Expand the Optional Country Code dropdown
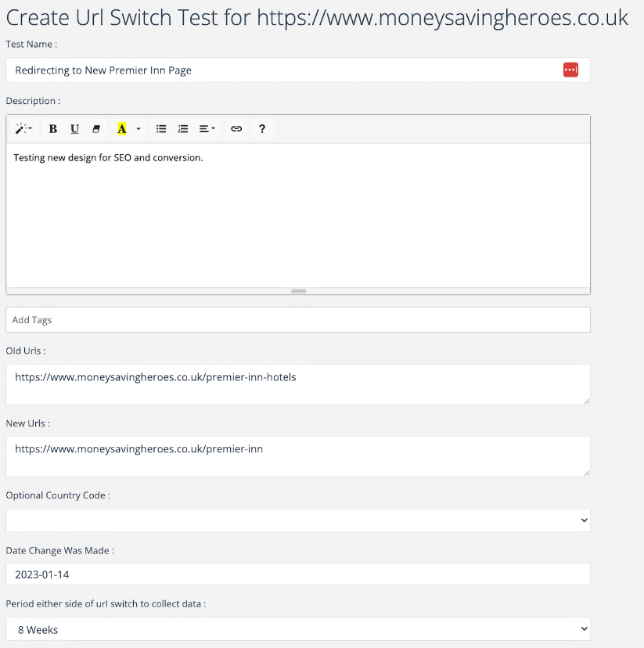Viewport: 644px width, 648px height. 297,520
